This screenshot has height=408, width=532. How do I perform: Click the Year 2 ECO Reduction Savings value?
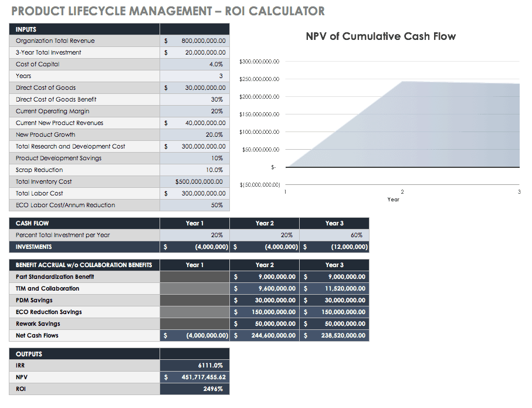(265, 312)
